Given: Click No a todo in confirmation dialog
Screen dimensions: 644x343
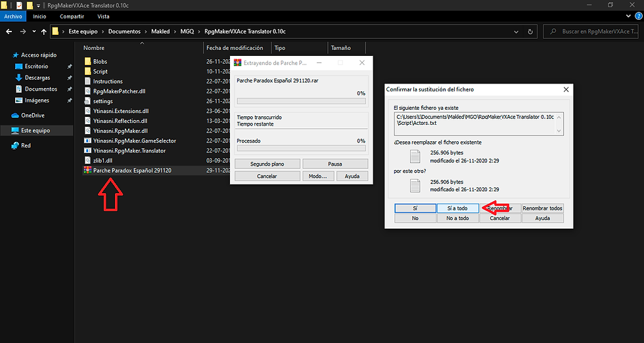Looking at the screenshot, I should 457,218.
